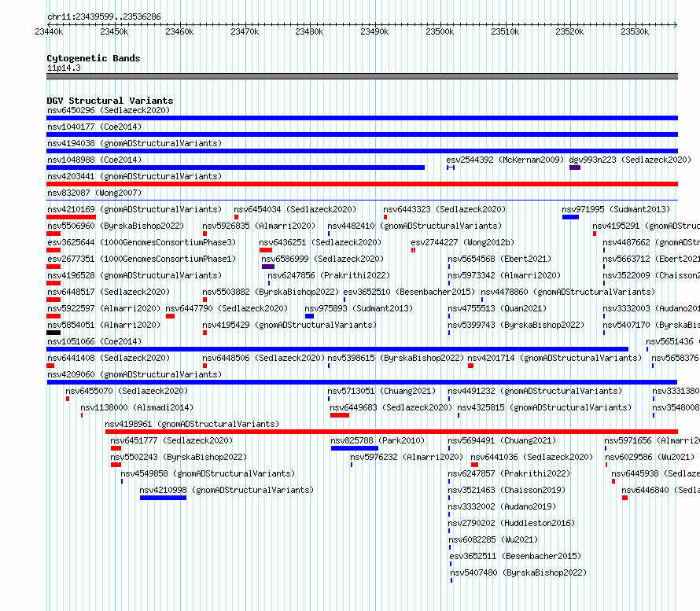Image resolution: width=700 pixels, height=611 pixels.
Task: Select the nsv6447790 (Sedlazeck2020) red bar
Action: point(170,316)
